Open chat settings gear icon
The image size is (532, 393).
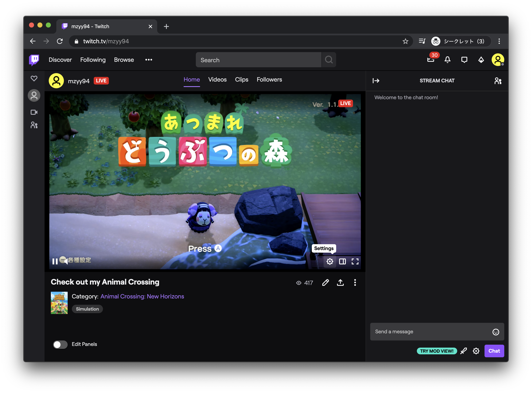(476, 351)
